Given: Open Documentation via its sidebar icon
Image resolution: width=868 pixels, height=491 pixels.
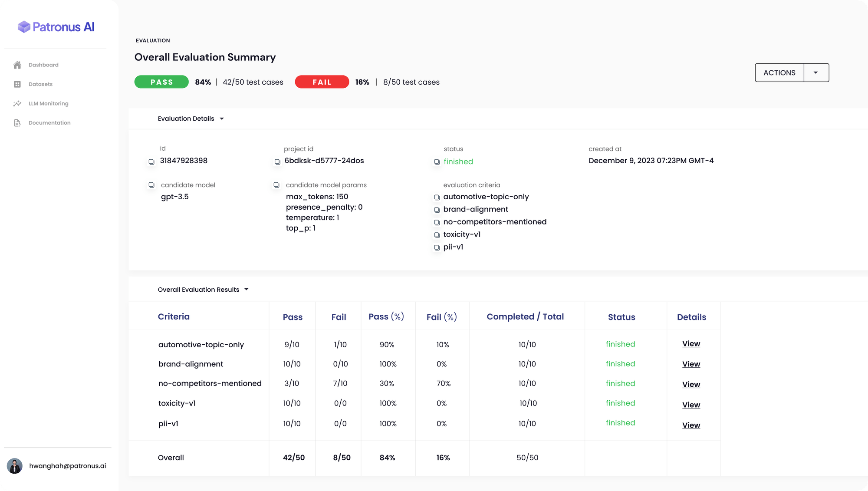Looking at the screenshot, I should pos(17,122).
